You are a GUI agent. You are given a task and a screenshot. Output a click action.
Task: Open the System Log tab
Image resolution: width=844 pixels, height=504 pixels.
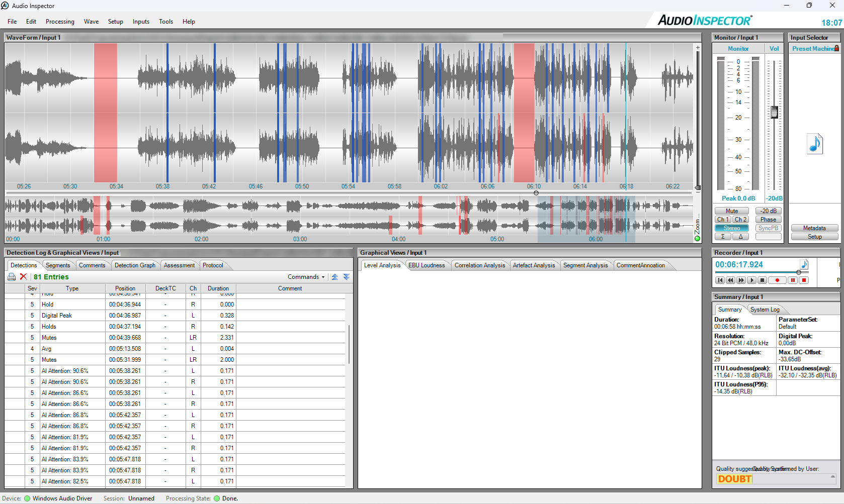point(765,310)
